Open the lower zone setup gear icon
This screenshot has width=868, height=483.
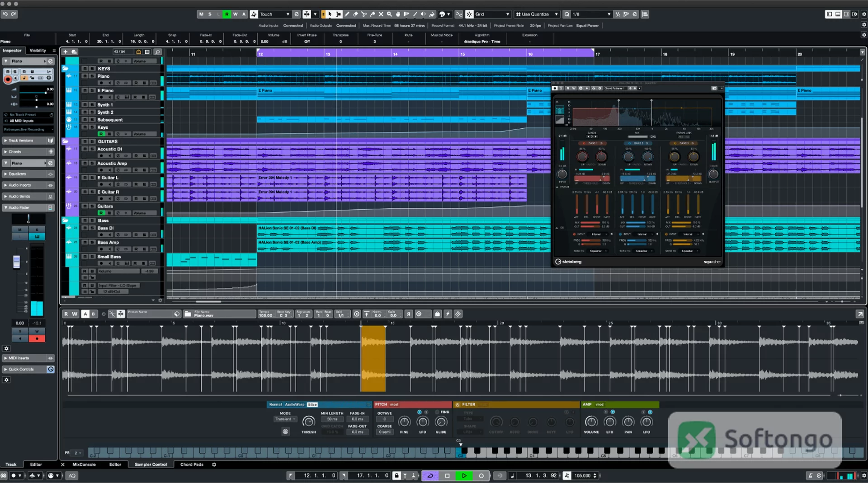point(214,464)
